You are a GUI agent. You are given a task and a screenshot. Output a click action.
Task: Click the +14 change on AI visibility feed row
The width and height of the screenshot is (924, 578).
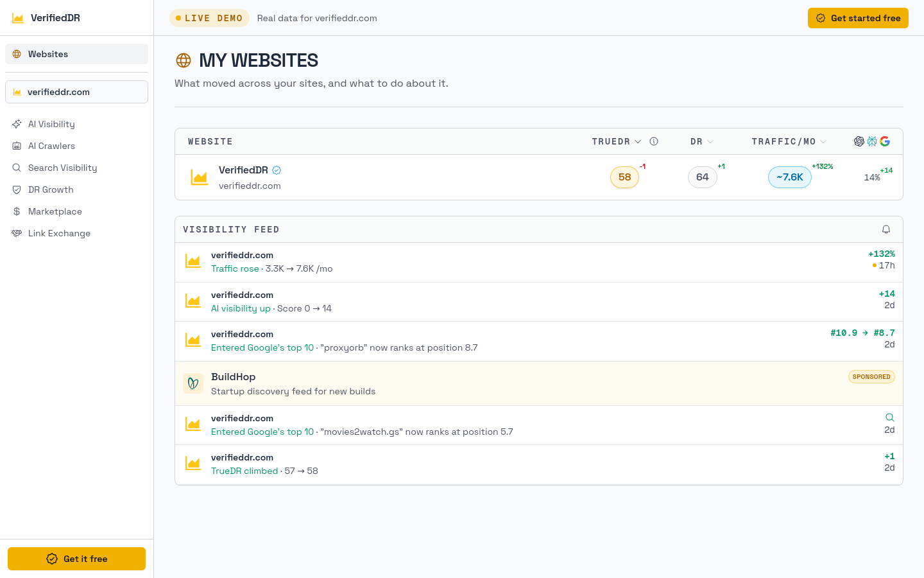[887, 293]
